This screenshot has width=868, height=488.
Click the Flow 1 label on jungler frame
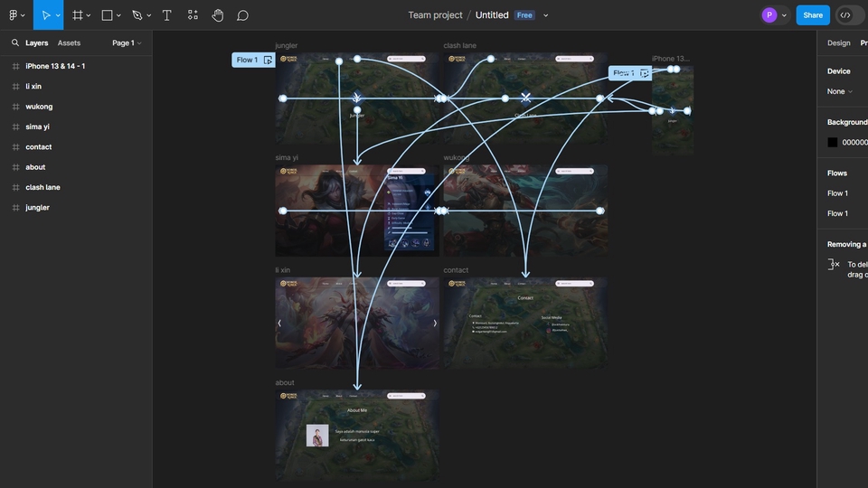click(x=247, y=60)
